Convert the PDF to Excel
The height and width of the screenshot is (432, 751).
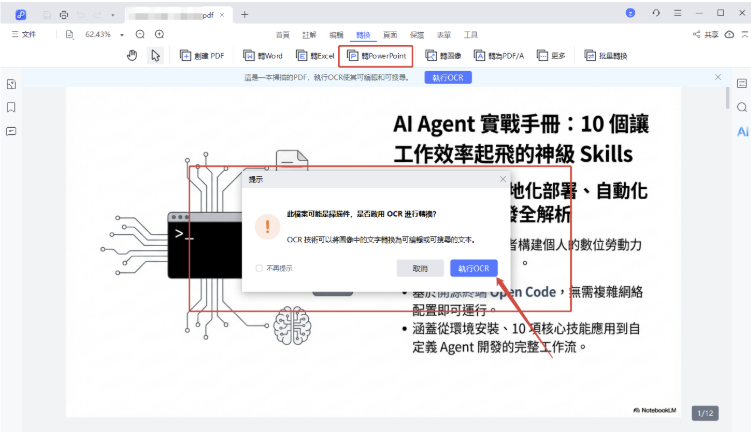315,56
